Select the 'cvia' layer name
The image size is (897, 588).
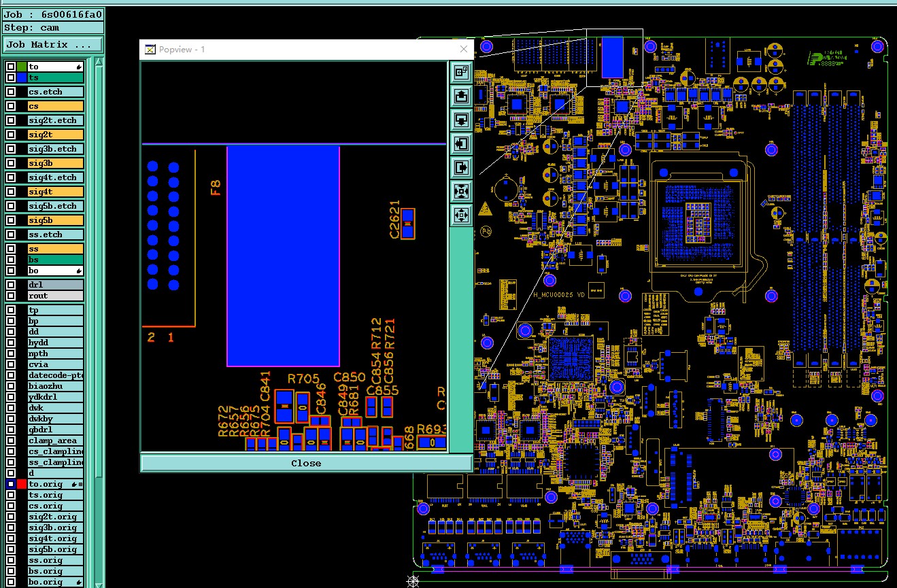coord(56,364)
